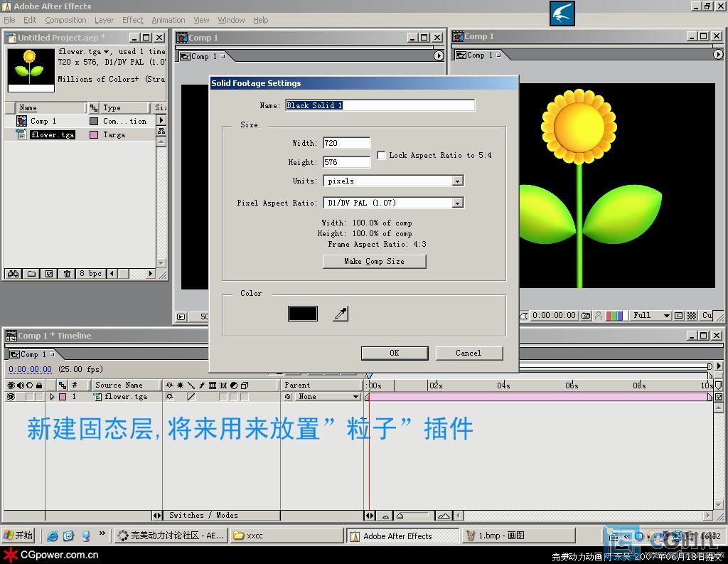Click the binoculars Find icon in Project panel
The width and height of the screenshot is (728, 564).
click(13, 274)
